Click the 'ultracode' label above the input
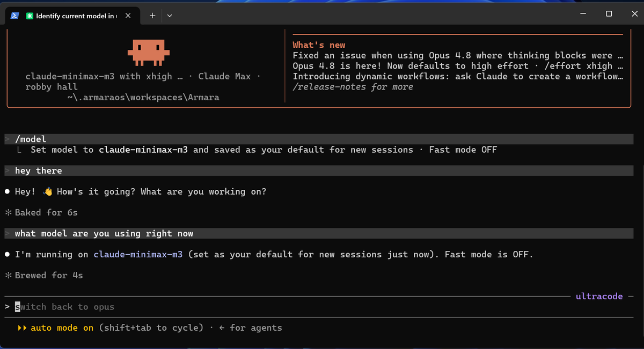The height and width of the screenshot is (349, 644). pyautogui.click(x=599, y=296)
